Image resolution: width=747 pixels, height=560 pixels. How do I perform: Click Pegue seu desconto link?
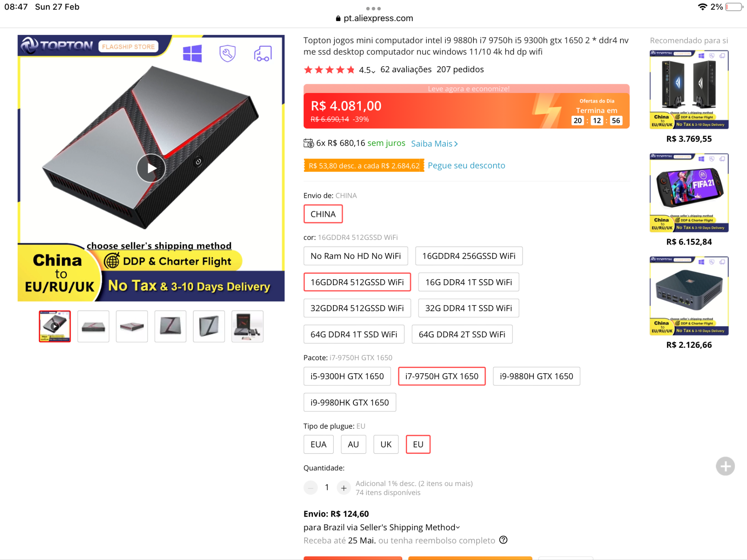pyautogui.click(x=466, y=166)
